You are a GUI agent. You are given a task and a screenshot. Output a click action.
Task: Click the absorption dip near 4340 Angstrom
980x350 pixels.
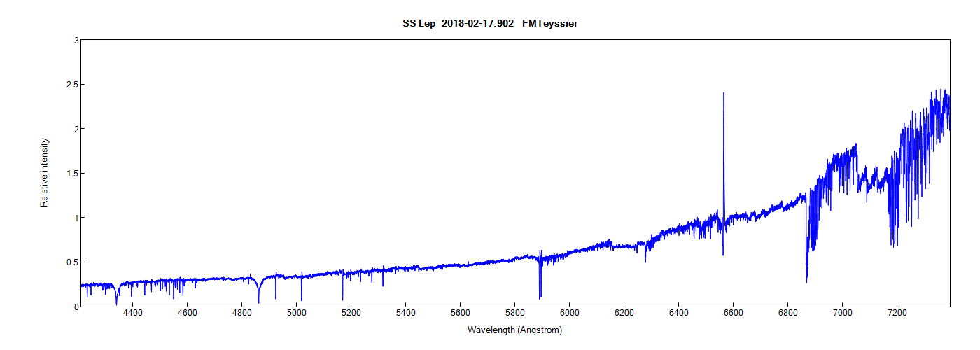tap(116, 302)
